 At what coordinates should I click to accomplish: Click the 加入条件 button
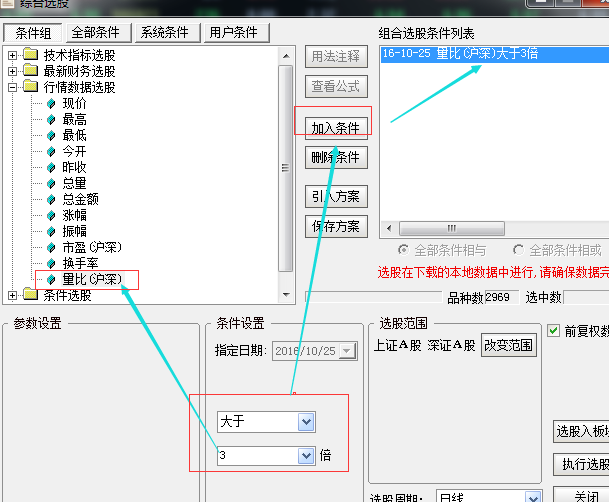[x=336, y=128]
